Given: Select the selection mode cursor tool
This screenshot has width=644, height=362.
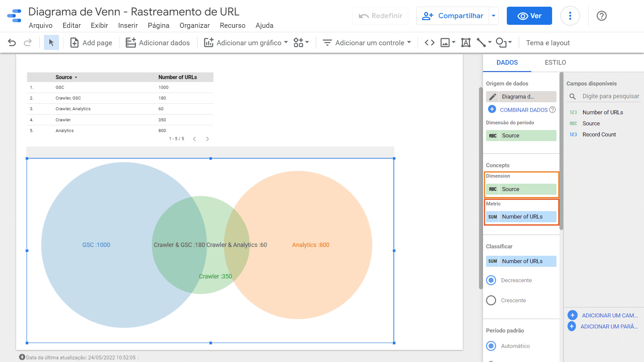Looking at the screenshot, I should 51,43.
